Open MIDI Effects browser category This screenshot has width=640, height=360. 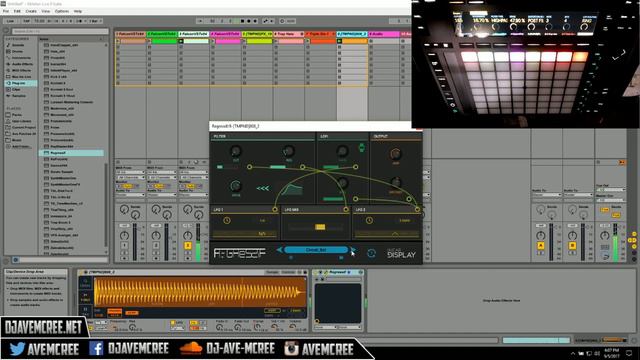point(21,70)
